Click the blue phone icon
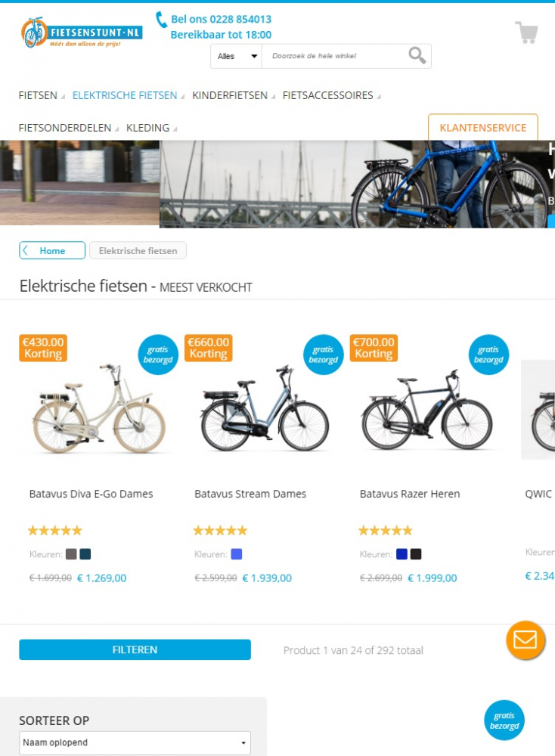Viewport: 555px width, 756px height. point(161,20)
